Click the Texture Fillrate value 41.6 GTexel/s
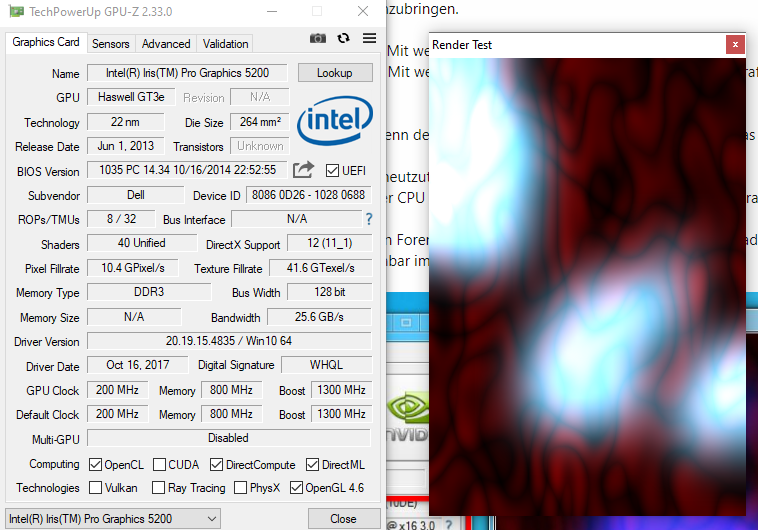758x530 pixels. point(321,268)
